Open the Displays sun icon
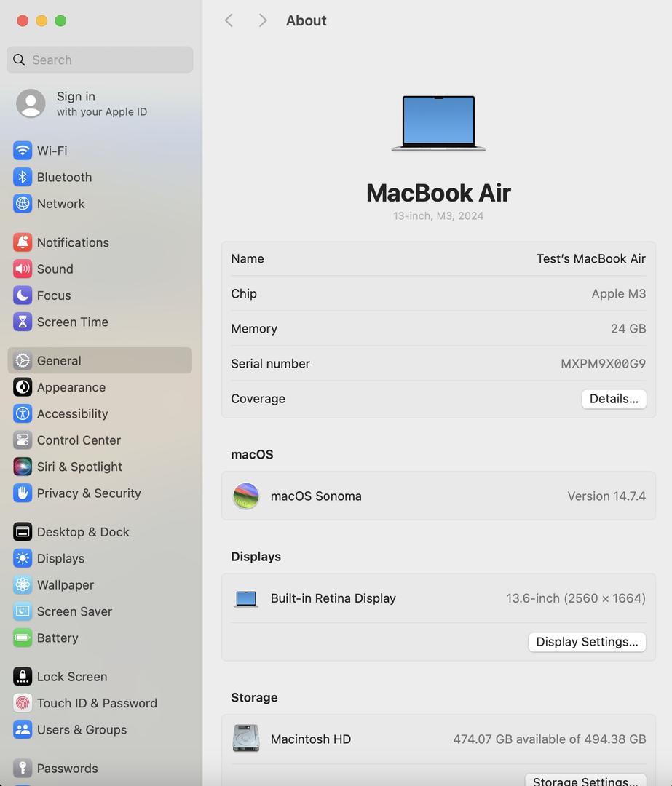The image size is (672, 786). coord(23,558)
